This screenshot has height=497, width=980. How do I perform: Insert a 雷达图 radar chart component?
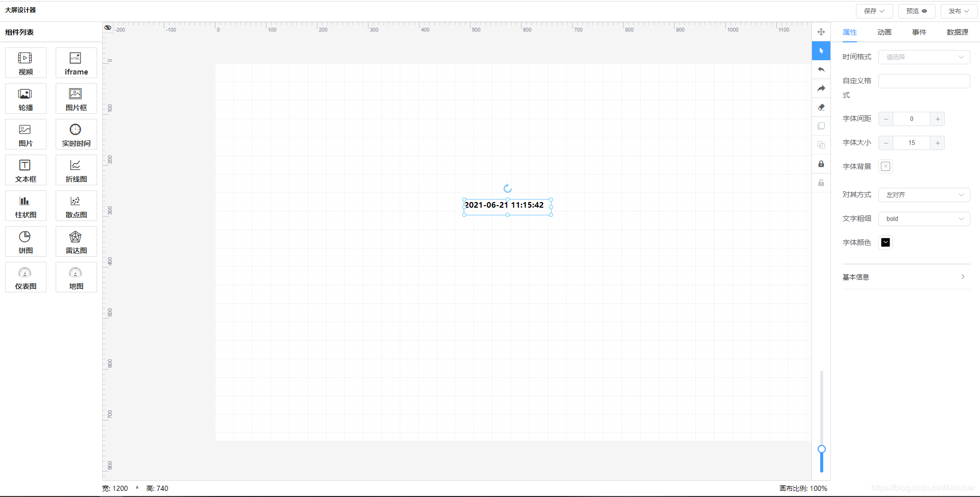[x=76, y=241]
